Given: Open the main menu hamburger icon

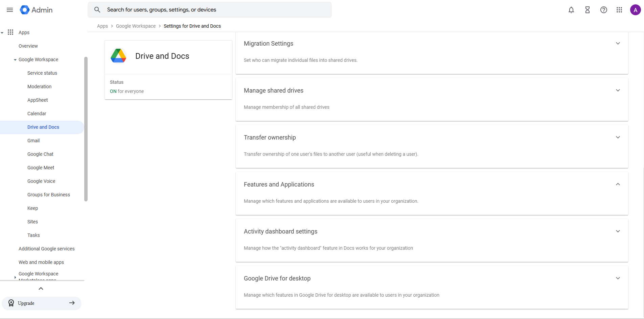Looking at the screenshot, I should tap(10, 10).
